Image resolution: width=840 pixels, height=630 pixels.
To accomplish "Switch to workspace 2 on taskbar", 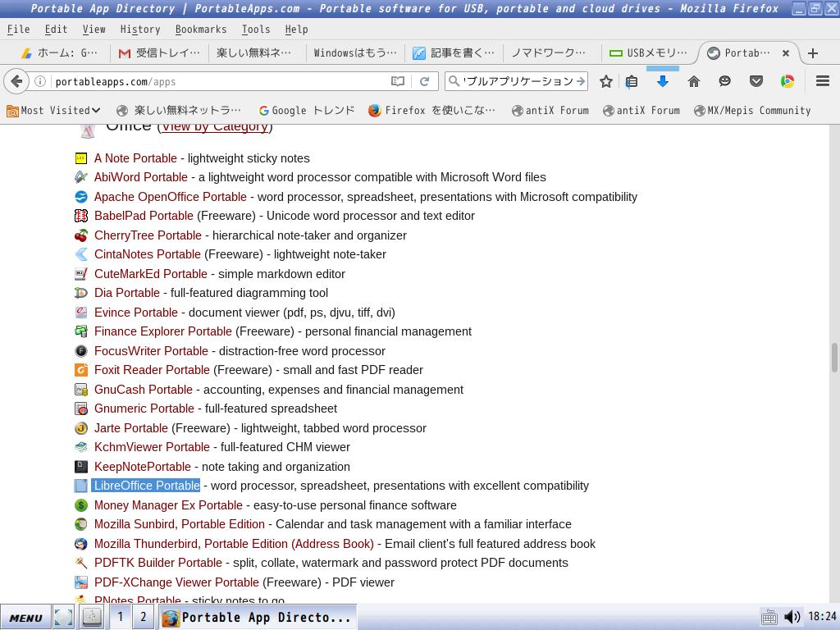I will pos(143,617).
